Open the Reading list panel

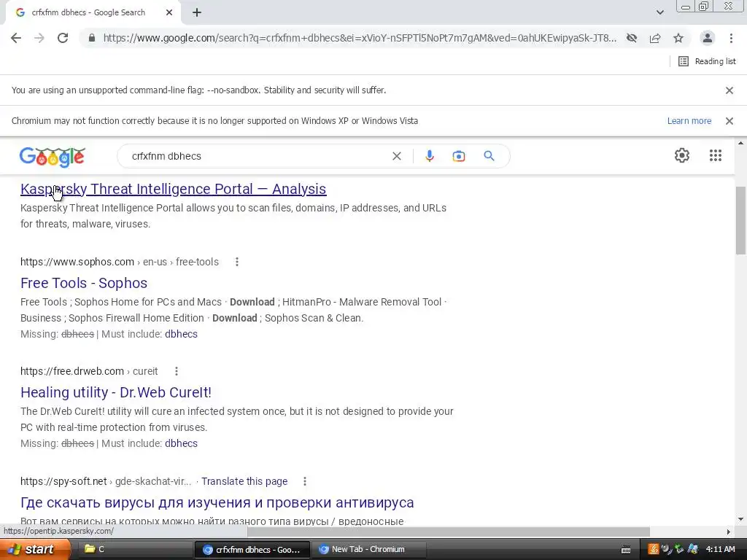tap(707, 61)
